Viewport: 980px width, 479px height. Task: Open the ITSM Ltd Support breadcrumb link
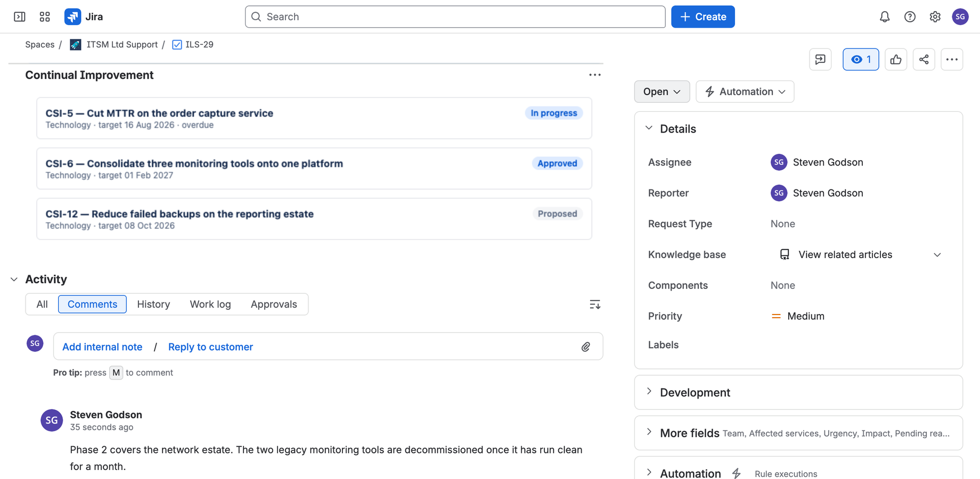coord(122,45)
